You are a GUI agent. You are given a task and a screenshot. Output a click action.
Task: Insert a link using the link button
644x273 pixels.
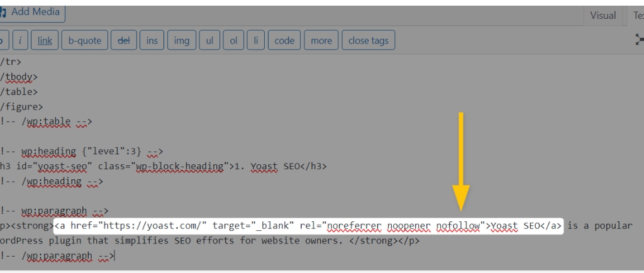(45, 40)
